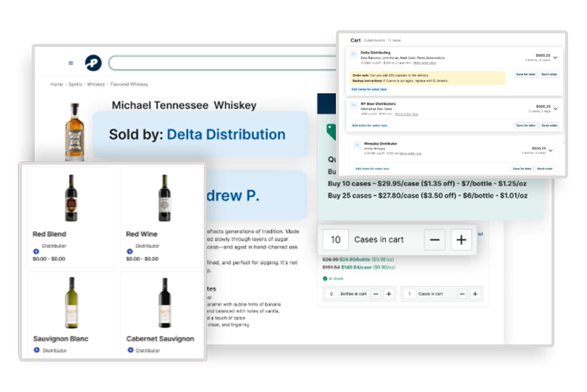Decrease the 10 cases in cart with minus
This screenshot has width=587, height=392.
[434, 240]
